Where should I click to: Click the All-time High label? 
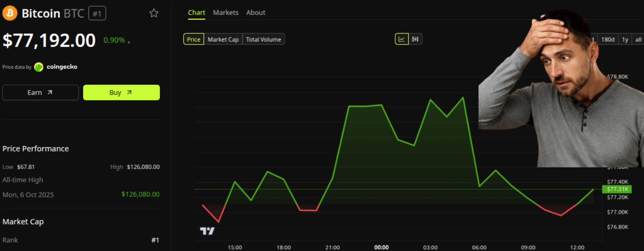point(23,180)
